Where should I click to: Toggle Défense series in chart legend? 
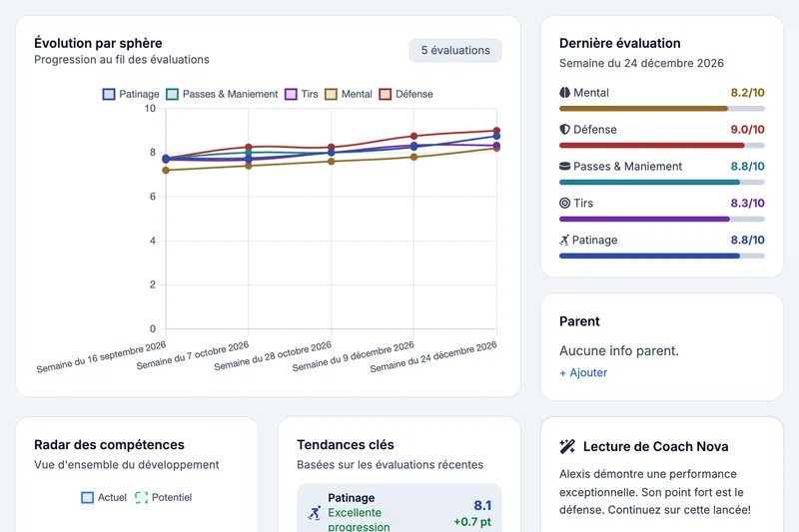[406, 94]
